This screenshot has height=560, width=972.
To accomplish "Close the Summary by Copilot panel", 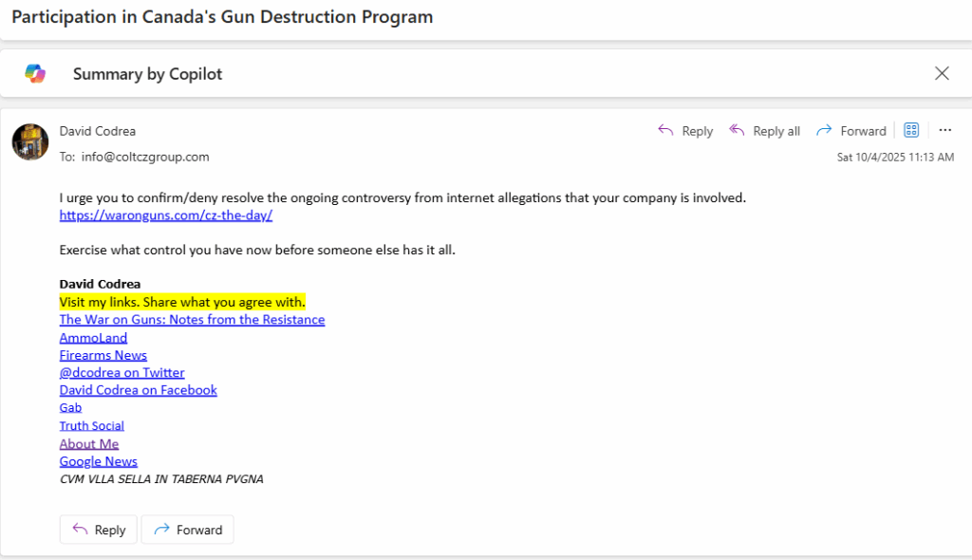I will pyautogui.click(x=942, y=74).
